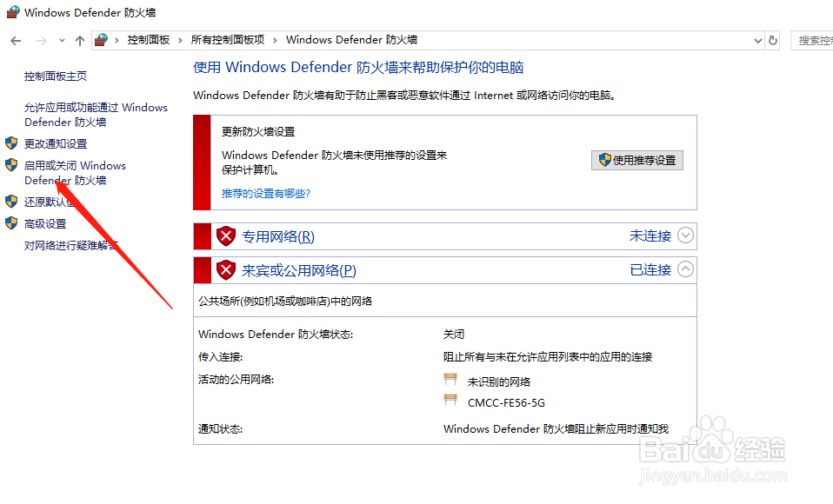
Task: Click the 公共场所(例如机场或咖啡店)中的网络 description
Action: pos(285,302)
